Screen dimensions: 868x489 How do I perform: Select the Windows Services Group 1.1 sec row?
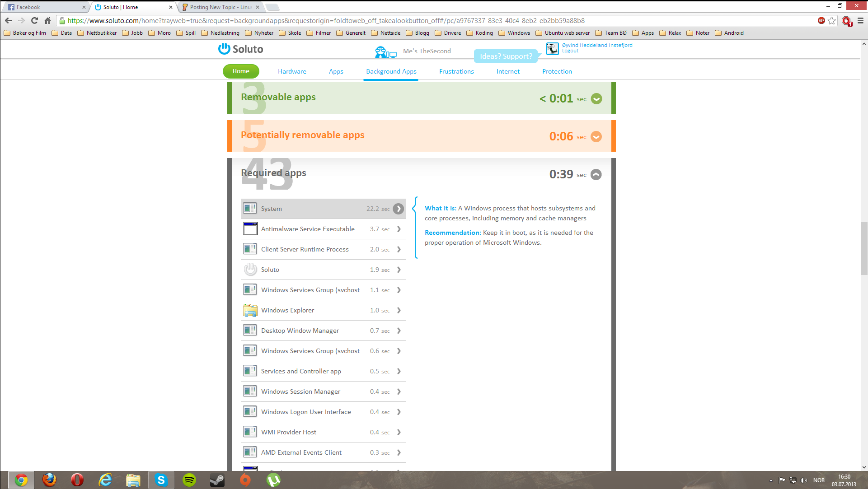(x=324, y=290)
